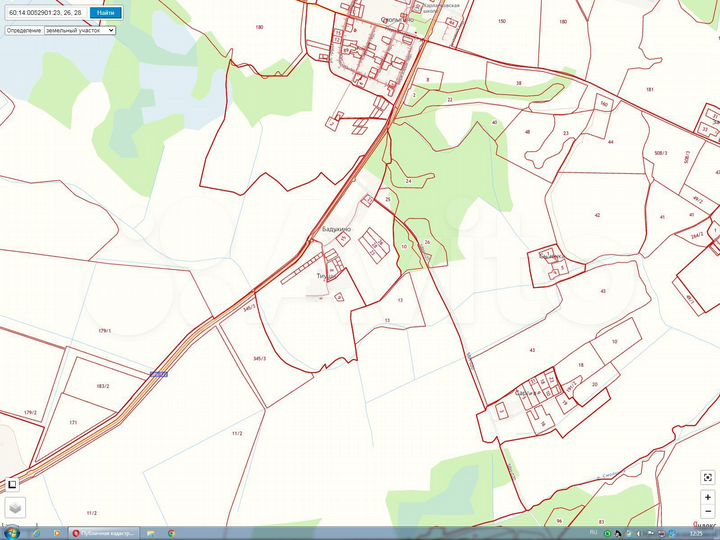Select parcel labeled 181
720x540 pixels.
[x=650, y=90]
